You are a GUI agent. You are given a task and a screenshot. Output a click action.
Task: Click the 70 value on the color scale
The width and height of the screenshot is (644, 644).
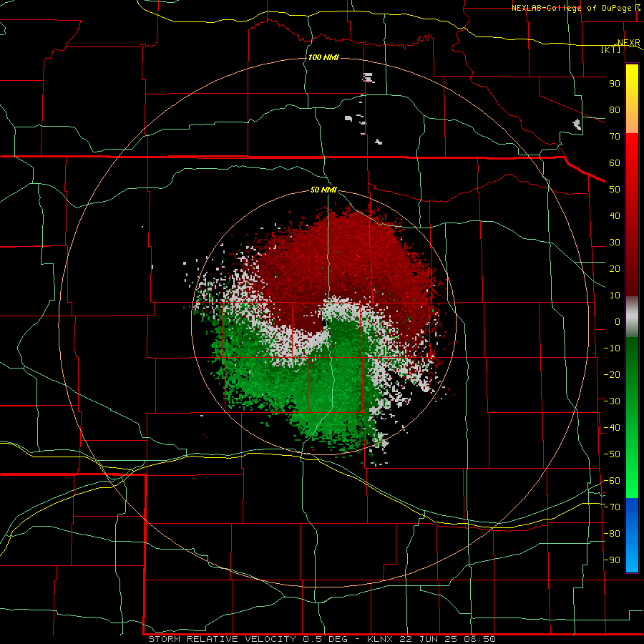click(x=615, y=137)
